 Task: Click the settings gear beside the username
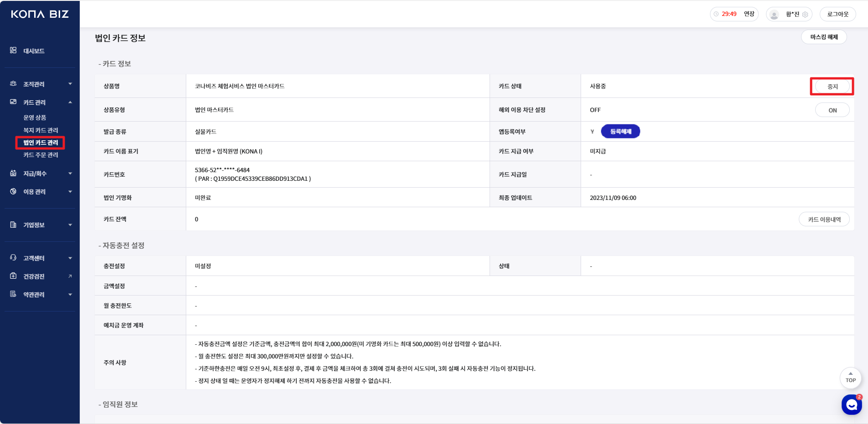[x=805, y=15]
